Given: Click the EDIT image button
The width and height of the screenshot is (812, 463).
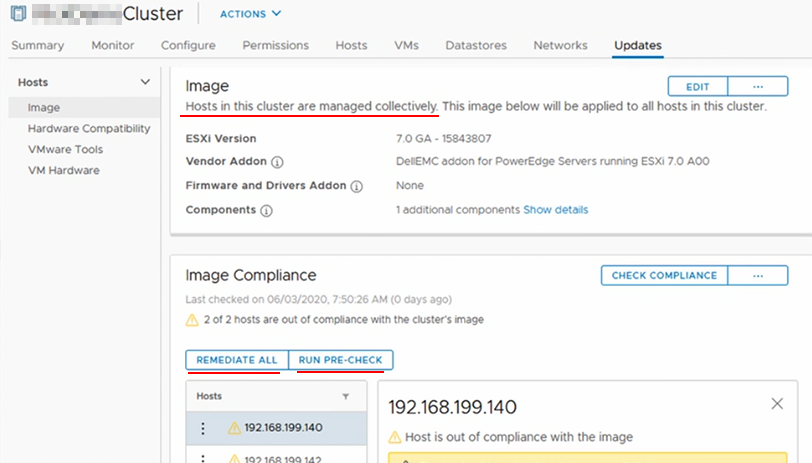Looking at the screenshot, I should coord(698,86).
